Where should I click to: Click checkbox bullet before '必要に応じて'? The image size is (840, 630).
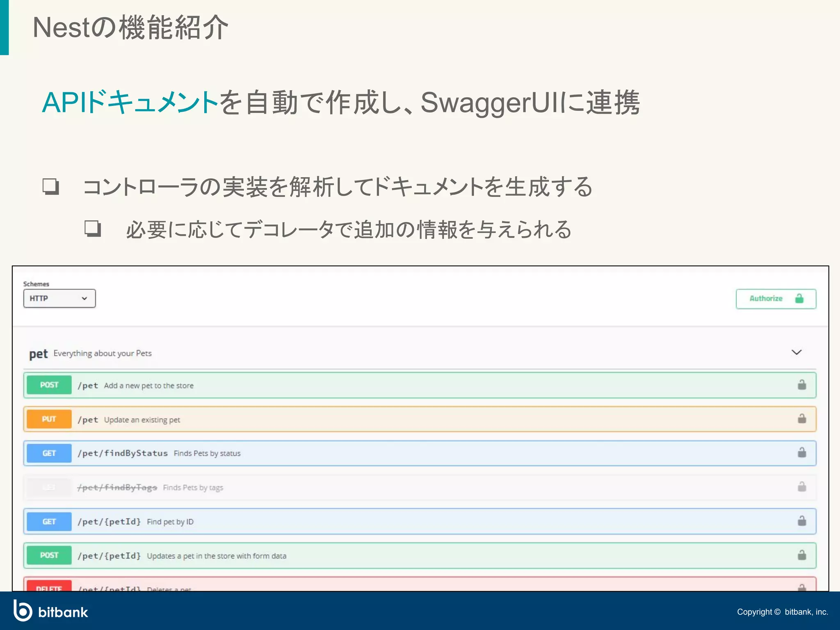coord(93,229)
